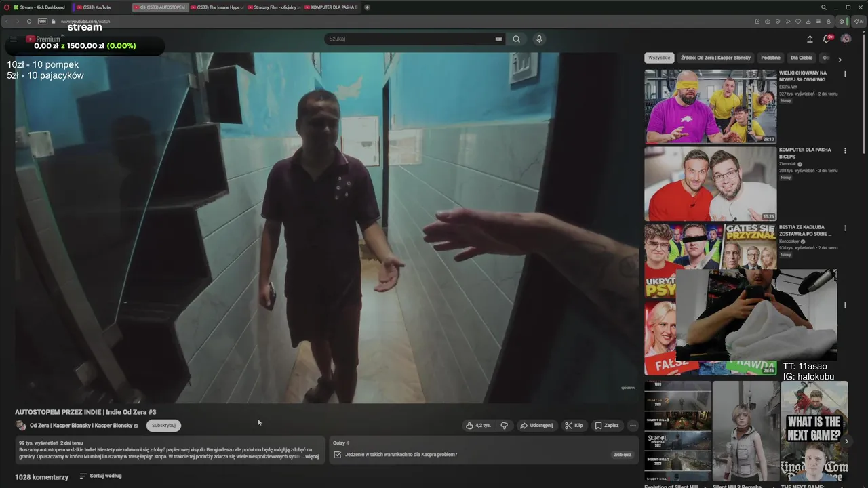Switch to The Insane Hype browser tab
Viewport: 868px width, 488px height.
coord(217,7)
